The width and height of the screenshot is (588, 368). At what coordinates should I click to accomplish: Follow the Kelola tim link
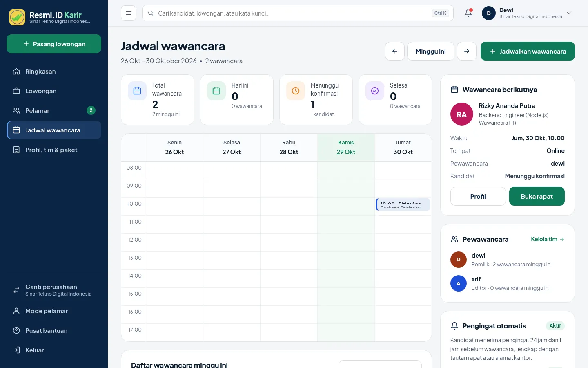coord(548,239)
